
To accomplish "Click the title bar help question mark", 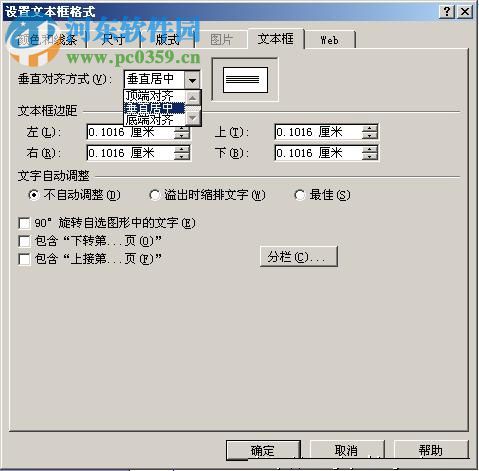I will pyautogui.click(x=447, y=12).
